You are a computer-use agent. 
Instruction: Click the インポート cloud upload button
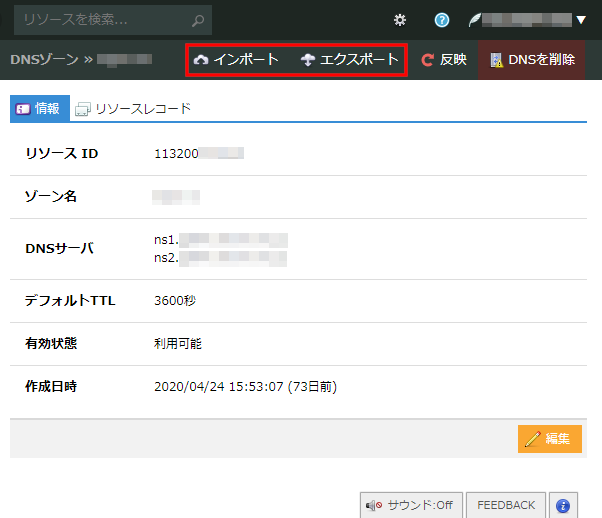point(236,60)
